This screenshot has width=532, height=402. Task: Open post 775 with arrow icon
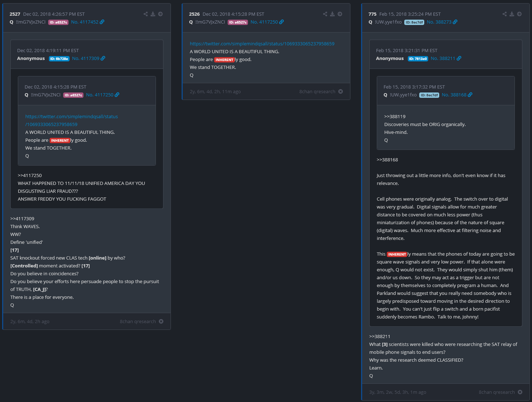520,14
